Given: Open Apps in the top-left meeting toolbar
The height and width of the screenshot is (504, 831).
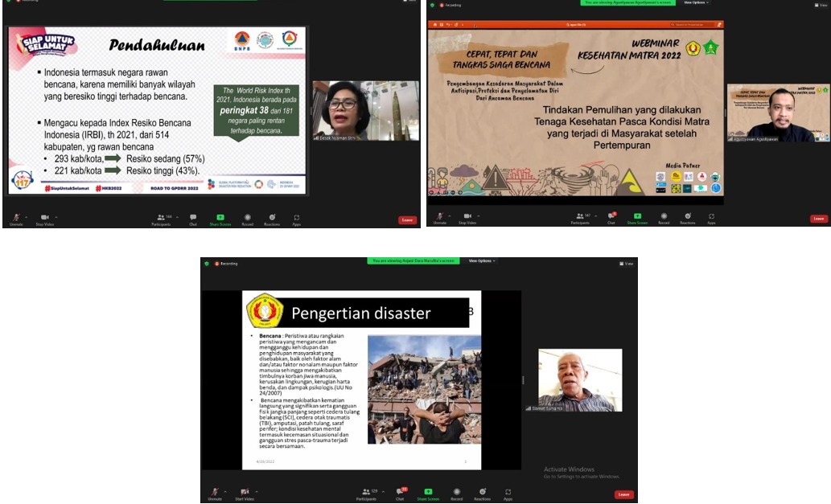Looking at the screenshot, I should pyautogui.click(x=296, y=216).
